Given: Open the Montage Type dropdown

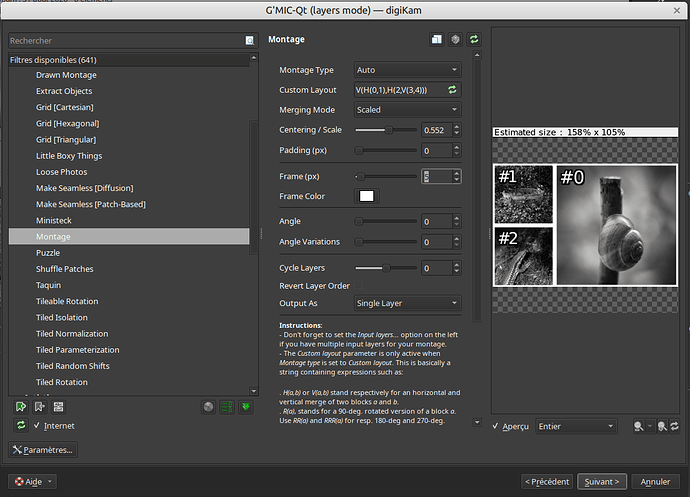Looking at the screenshot, I should point(407,70).
